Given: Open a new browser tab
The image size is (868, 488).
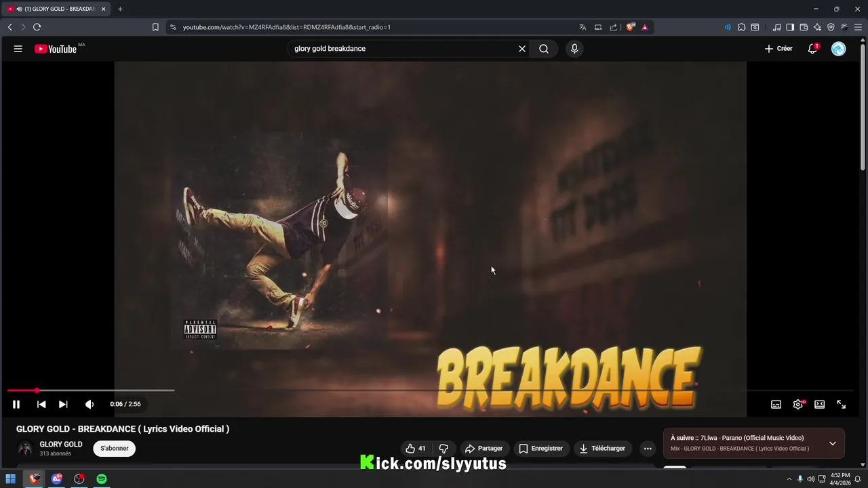Looking at the screenshot, I should click(120, 9).
